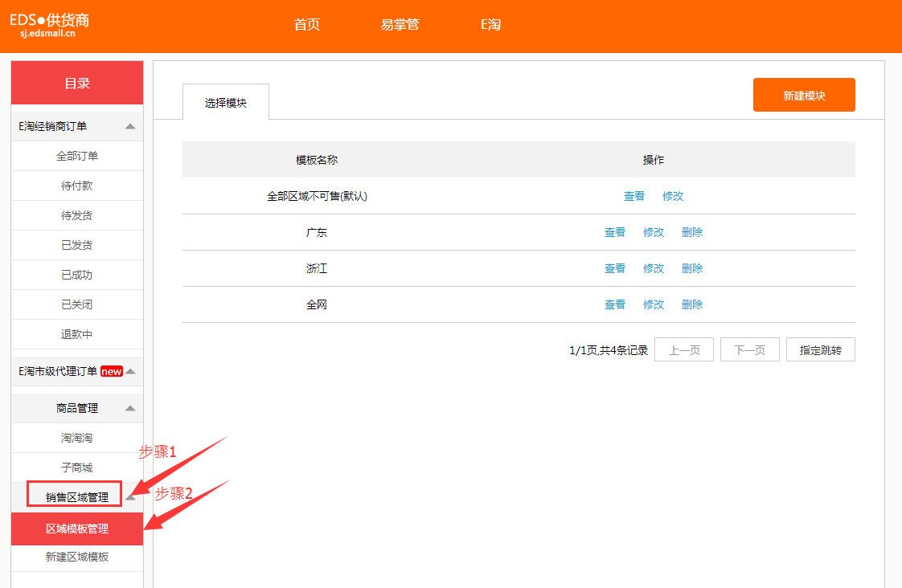
Task: Click the 浙江 template name
Action: pyautogui.click(x=317, y=268)
